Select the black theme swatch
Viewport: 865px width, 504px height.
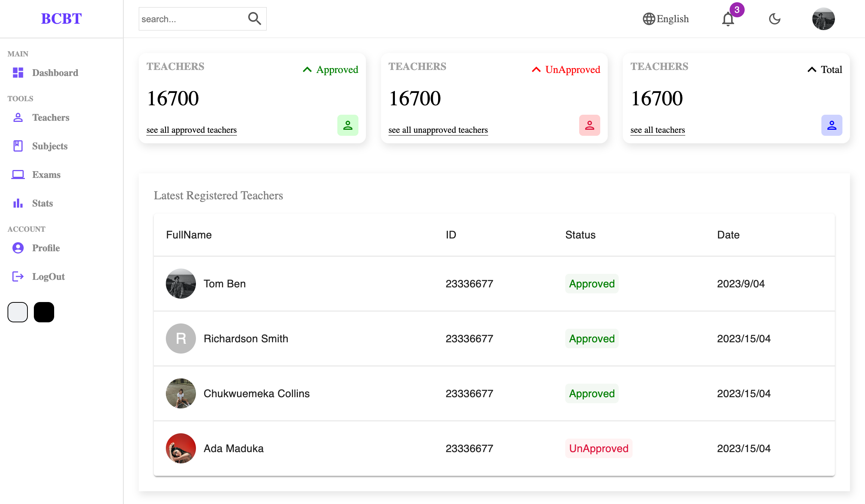(44, 312)
